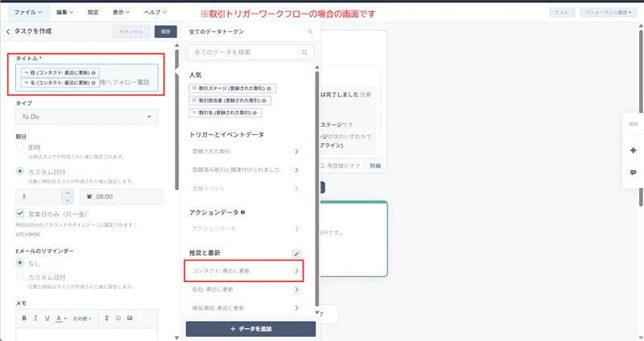Insert 取引ステージ (登録された取引) token

(233, 88)
